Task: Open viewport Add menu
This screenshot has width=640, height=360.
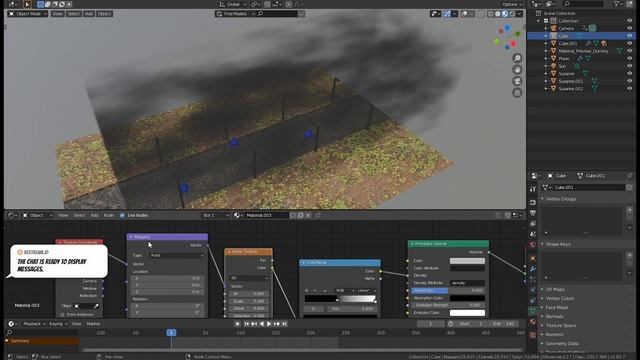Action: pyautogui.click(x=89, y=13)
